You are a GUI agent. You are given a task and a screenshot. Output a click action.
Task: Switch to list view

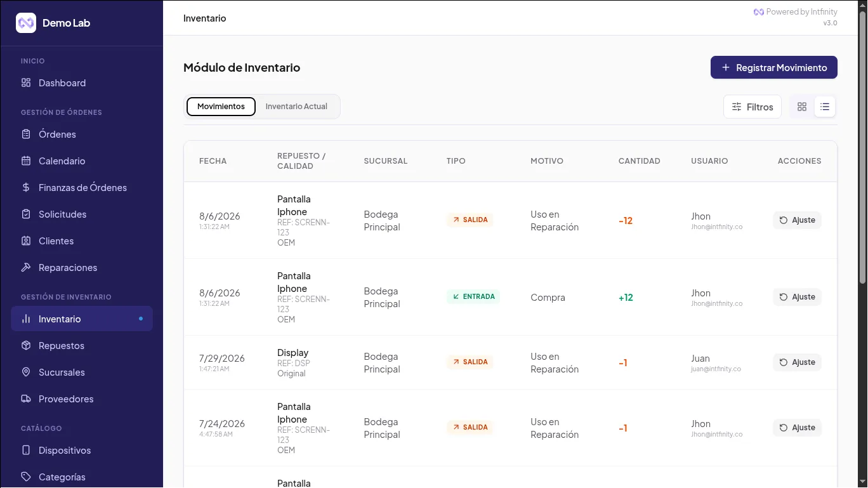coord(825,107)
